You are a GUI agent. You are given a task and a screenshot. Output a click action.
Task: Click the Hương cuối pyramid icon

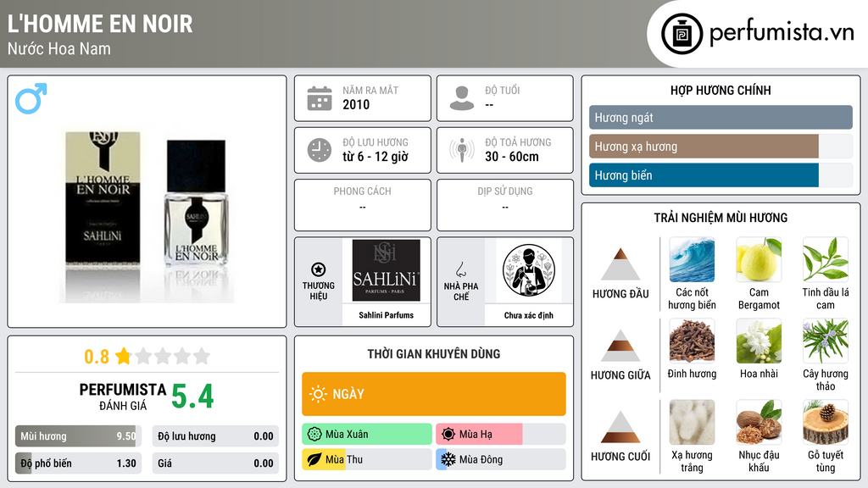click(620, 427)
